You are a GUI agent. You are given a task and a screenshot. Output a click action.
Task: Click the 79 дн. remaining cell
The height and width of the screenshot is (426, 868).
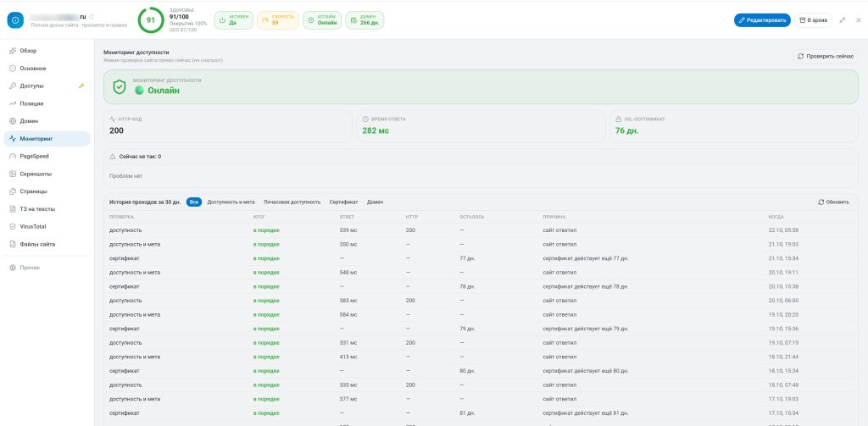coord(467,329)
